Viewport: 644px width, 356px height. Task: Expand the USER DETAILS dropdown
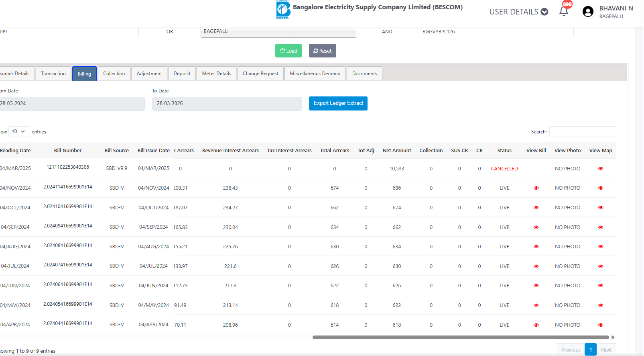click(518, 12)
